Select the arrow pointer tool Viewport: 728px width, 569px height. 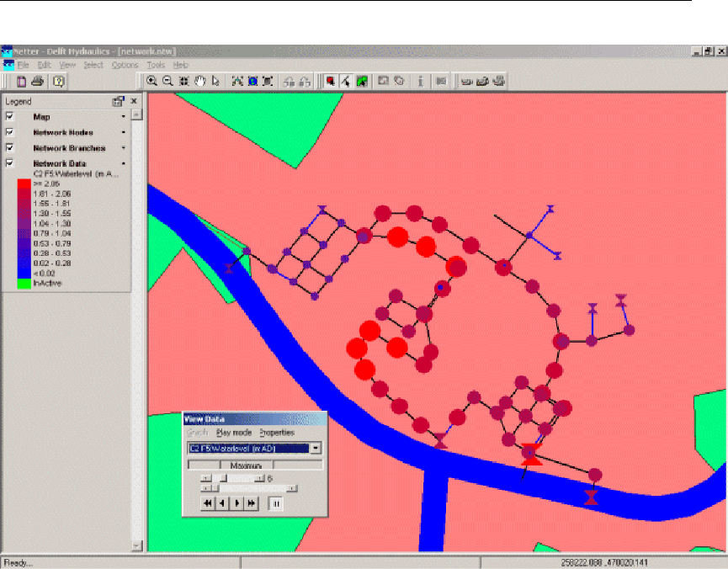(x=216, y=81)
